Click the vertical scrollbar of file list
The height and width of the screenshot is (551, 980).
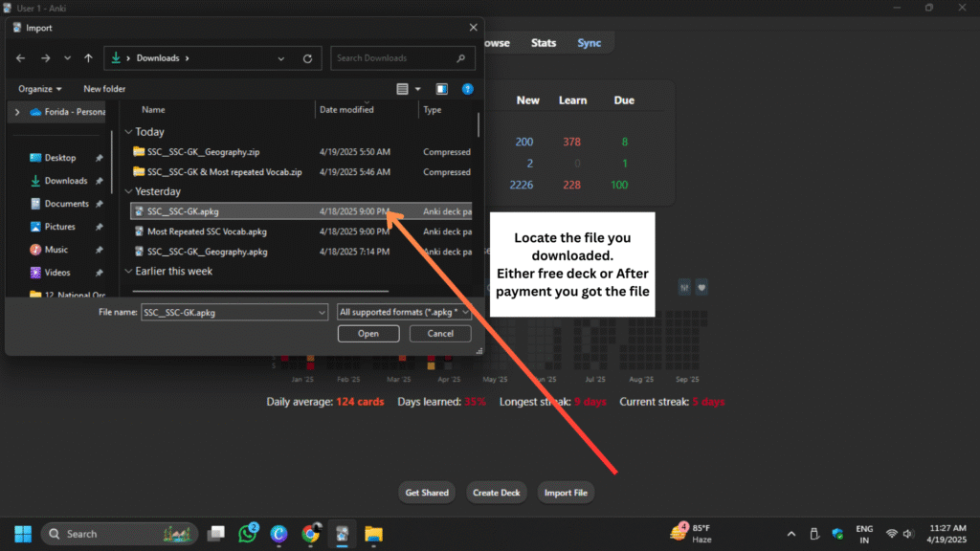pyautogui.click(x=479, y=124)
